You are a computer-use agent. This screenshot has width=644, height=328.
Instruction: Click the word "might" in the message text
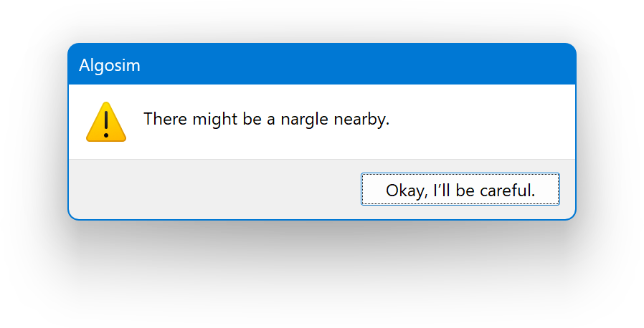coord(215,120)
